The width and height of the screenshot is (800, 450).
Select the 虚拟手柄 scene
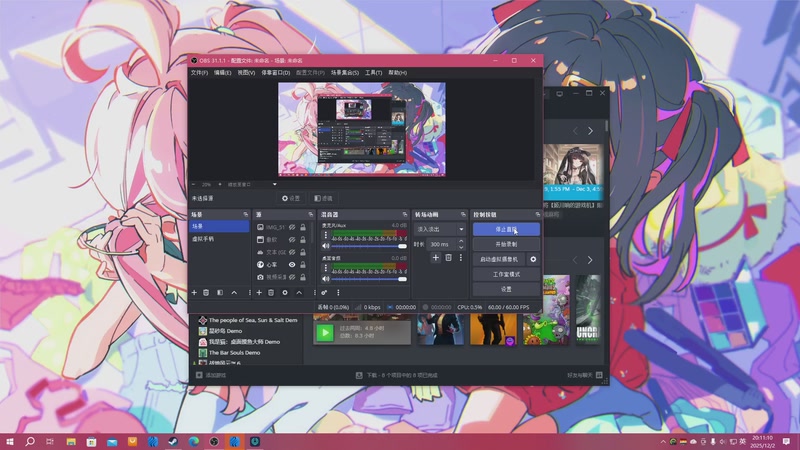[x=219, y=239]
